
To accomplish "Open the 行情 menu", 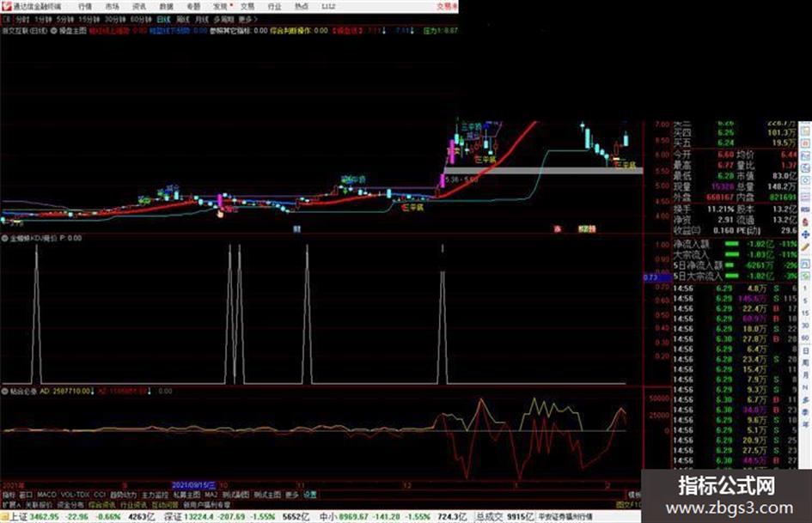I will [x=85, y=7].
